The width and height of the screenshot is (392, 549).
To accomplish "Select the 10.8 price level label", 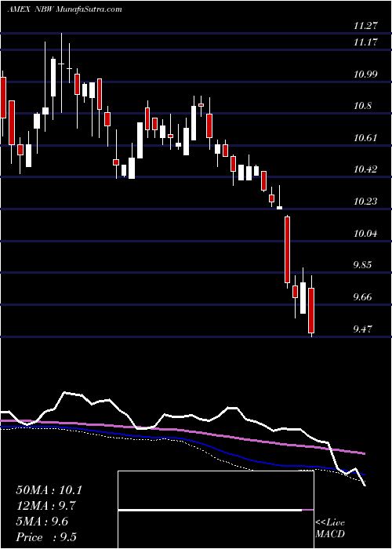I will [x=362, y=106].
